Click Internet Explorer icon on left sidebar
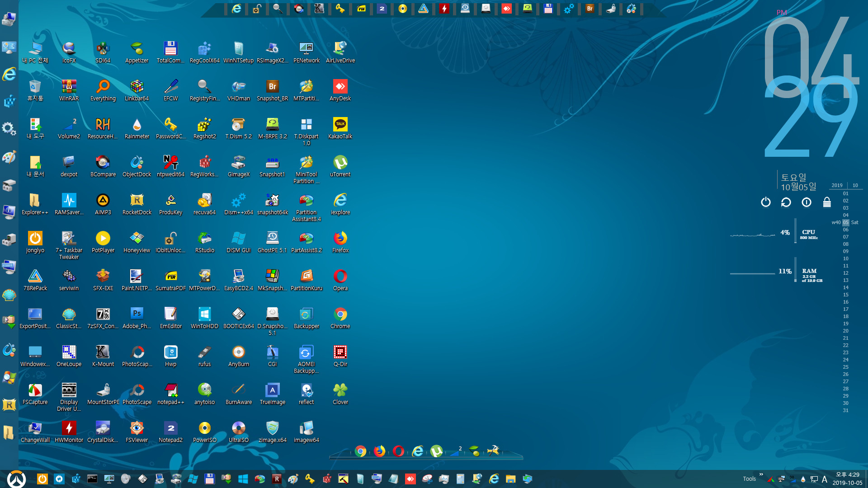This screenshot has width=868, height=488. tap(9, 74)
